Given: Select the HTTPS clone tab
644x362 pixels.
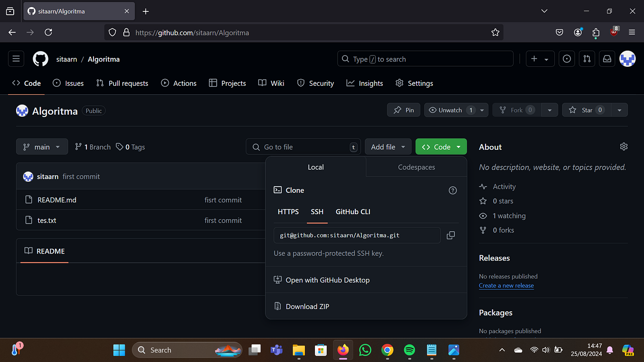Looking at the screenshot, I should point(288,212).
